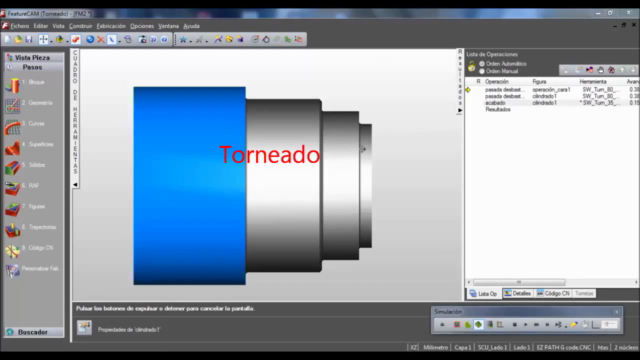This screenshot has width=640, height=360.
Task: Click the operations list horizontal scrollbar
Action: (519, 282)
